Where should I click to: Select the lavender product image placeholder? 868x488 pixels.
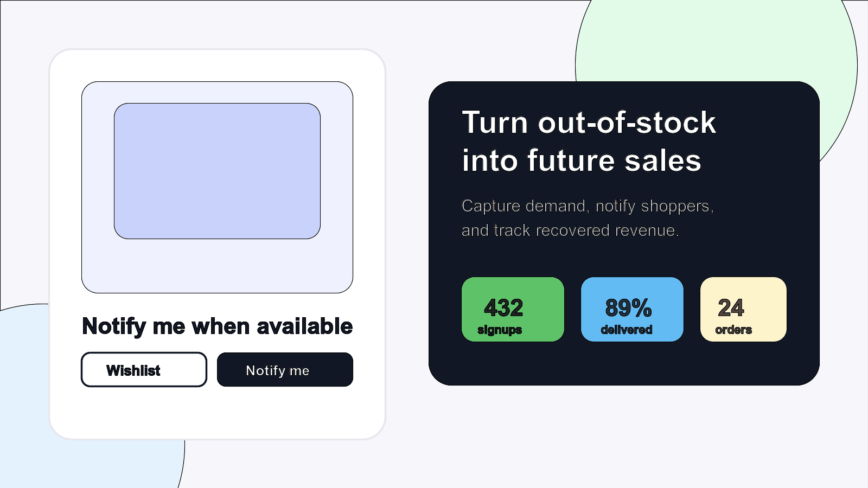point(217,171)
